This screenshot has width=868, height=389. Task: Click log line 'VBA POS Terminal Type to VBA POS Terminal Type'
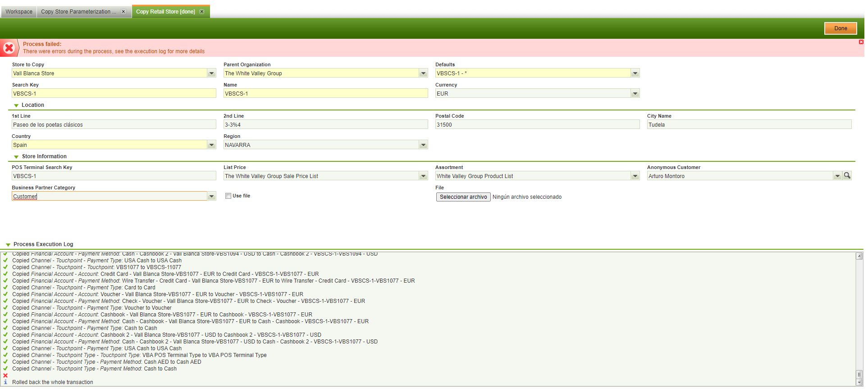click(139, 355)
